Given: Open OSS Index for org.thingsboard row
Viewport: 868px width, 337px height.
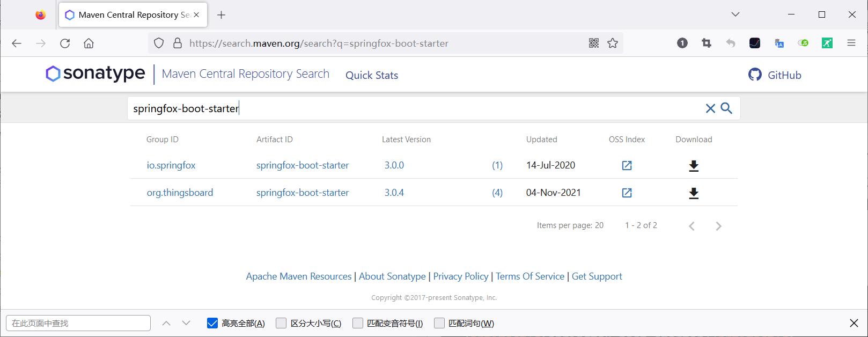Looking at the screenshot, I should (x=627, y=193).
